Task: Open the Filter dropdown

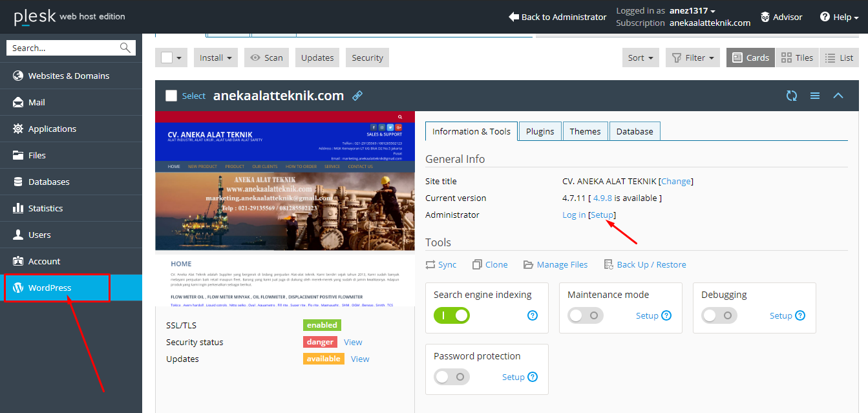Action: pyautogui.click(x=693, y=58)
